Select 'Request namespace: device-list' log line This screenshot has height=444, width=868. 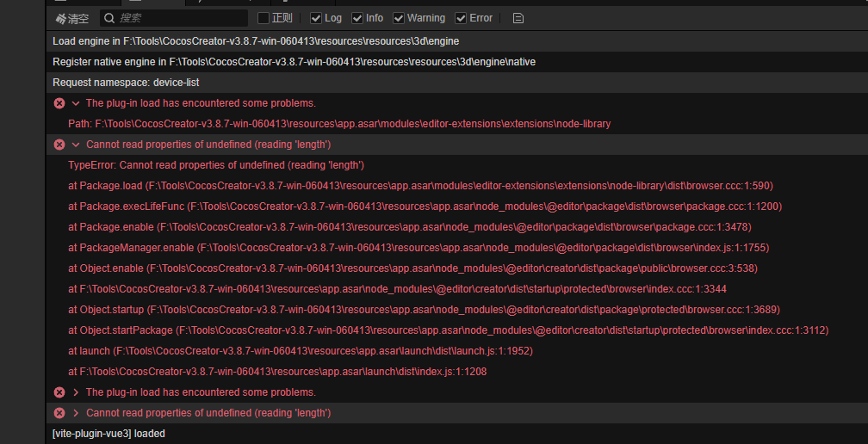(456, 83)
